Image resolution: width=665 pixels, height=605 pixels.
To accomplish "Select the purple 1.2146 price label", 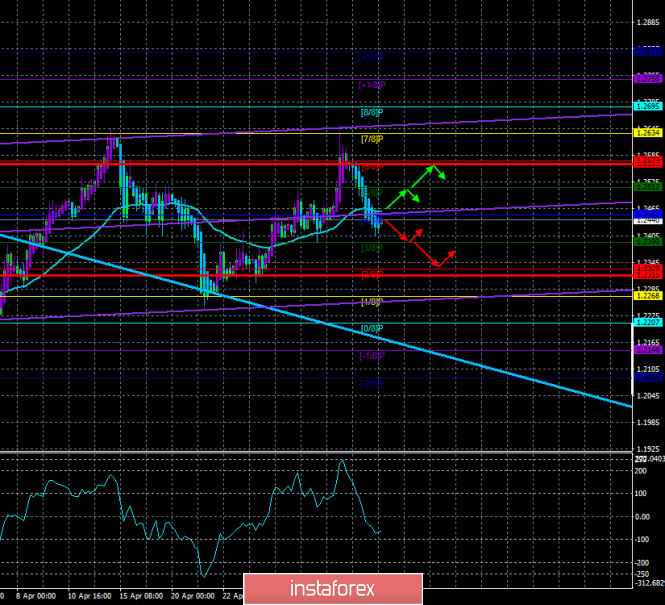I will point(647,350).
